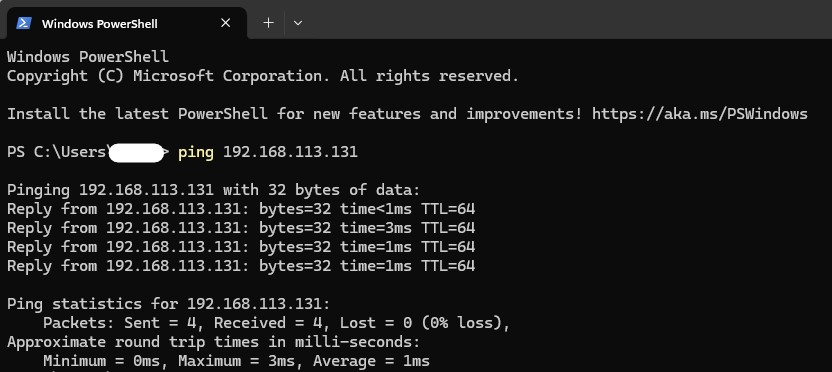Click the Approximate round trip times line

pos(213,342)
